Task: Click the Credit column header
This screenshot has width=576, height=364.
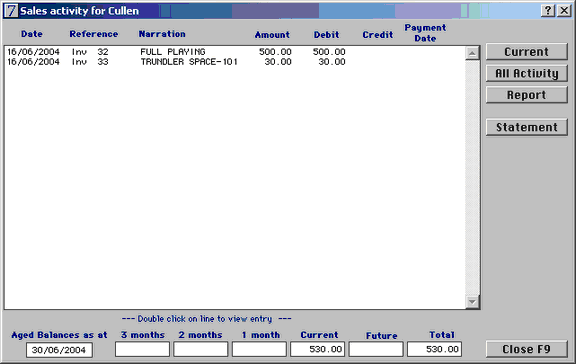Action: (378, 35)
